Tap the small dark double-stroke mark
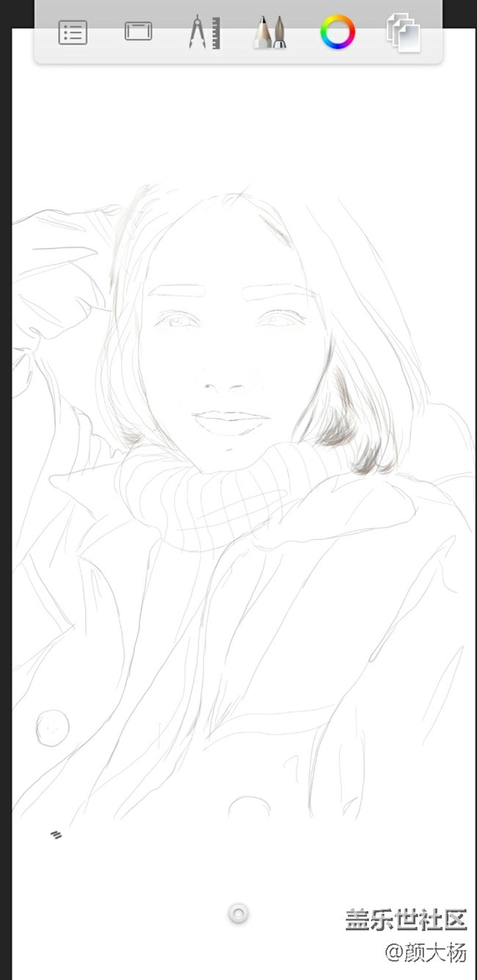The height and width of the screenshot is (980, 477). (x=56, y=835)
